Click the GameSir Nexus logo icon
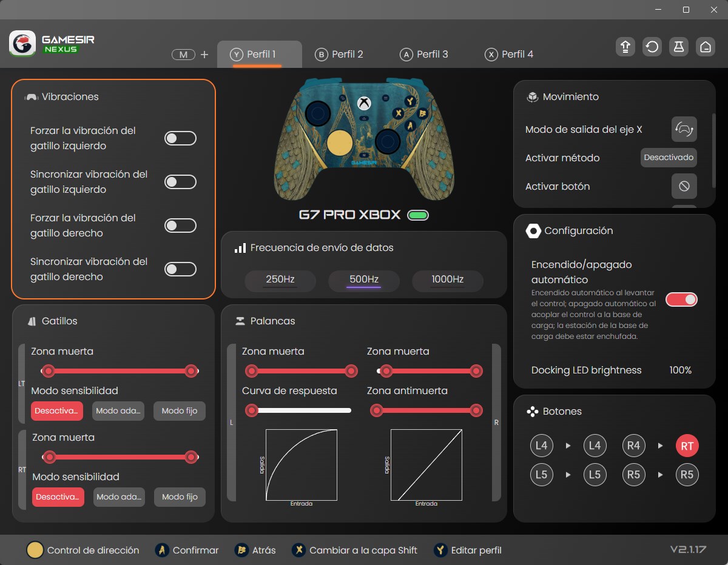The image size is (728, 565). coord(22,44)
